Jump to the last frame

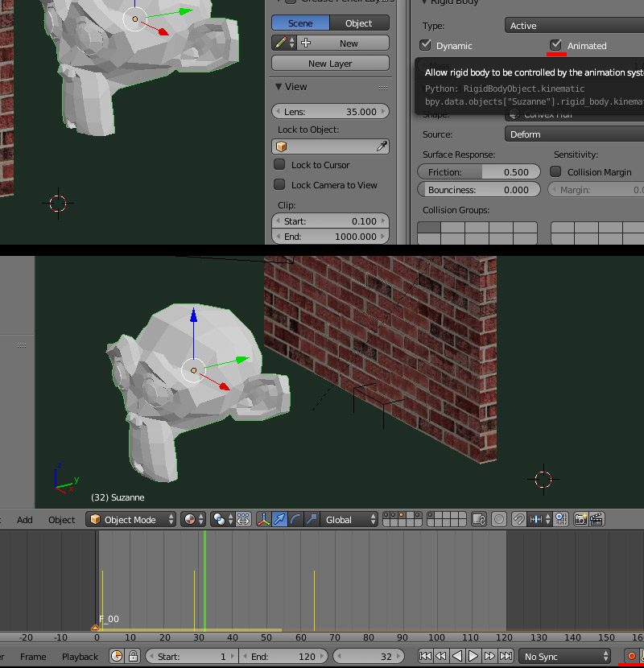(x=506, y=656)
